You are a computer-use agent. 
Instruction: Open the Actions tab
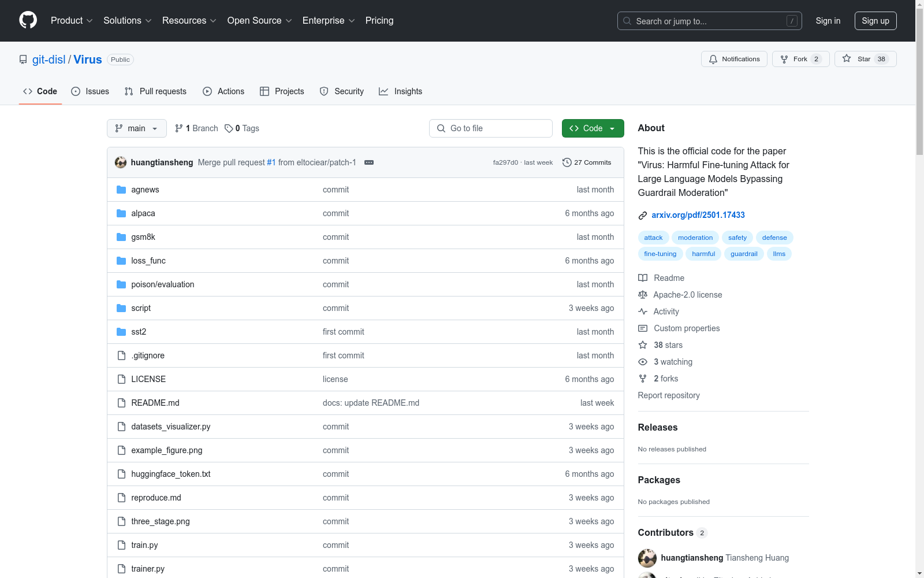click(223, 91)
